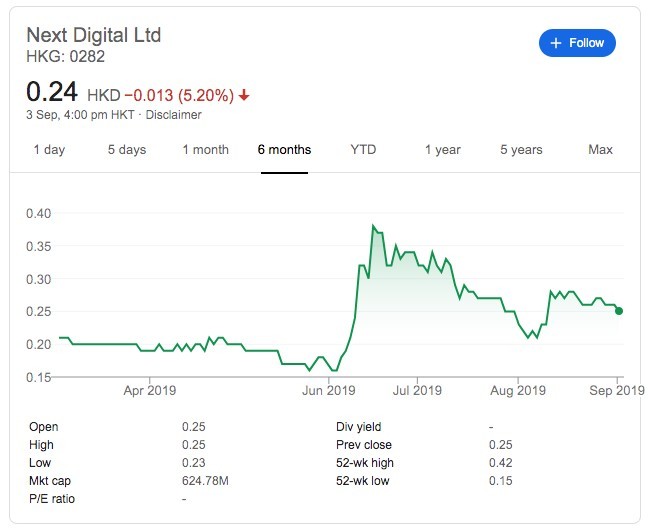The image size is (649, 532).
Task: Select the 6 months tab
Action: (284, 150)
